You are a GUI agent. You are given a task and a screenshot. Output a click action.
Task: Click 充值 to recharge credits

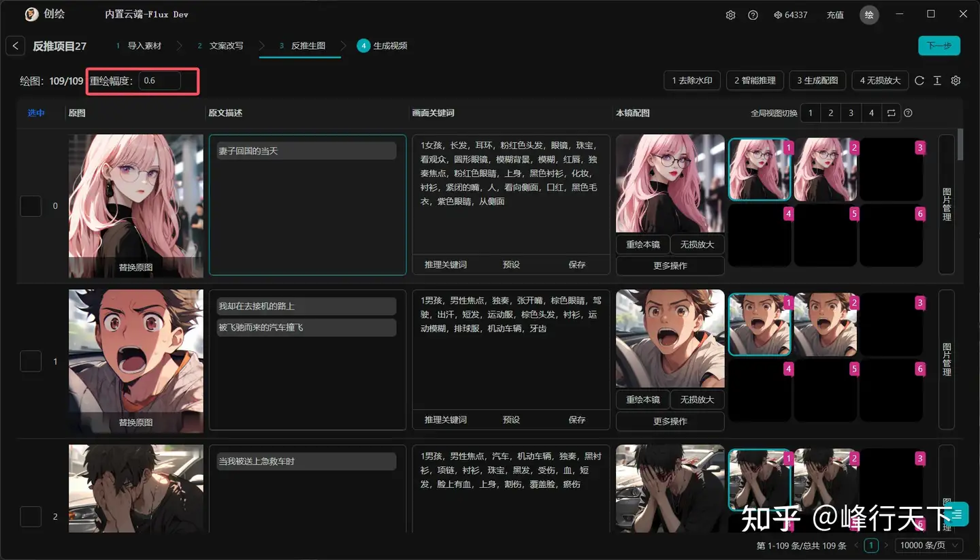(835, 15)
